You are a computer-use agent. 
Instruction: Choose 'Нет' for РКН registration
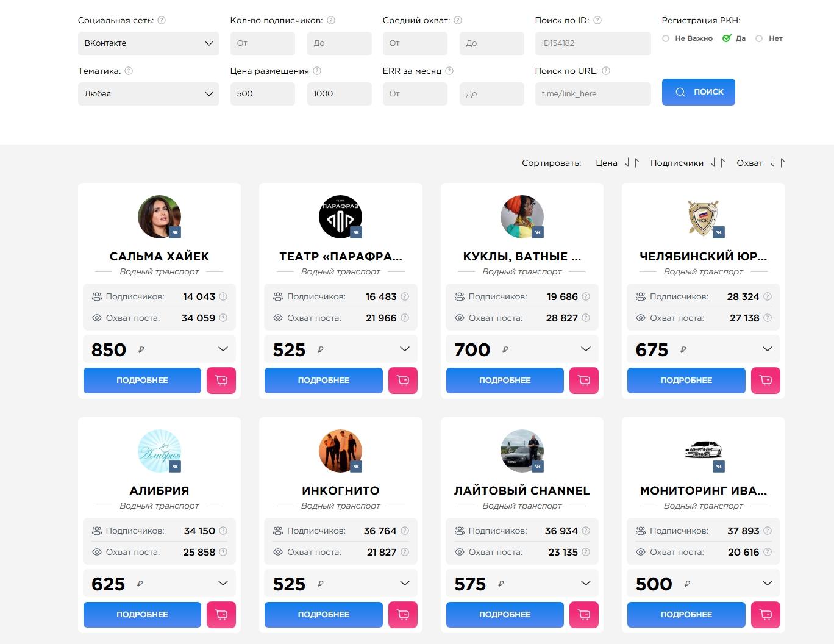tap(759, 38)
